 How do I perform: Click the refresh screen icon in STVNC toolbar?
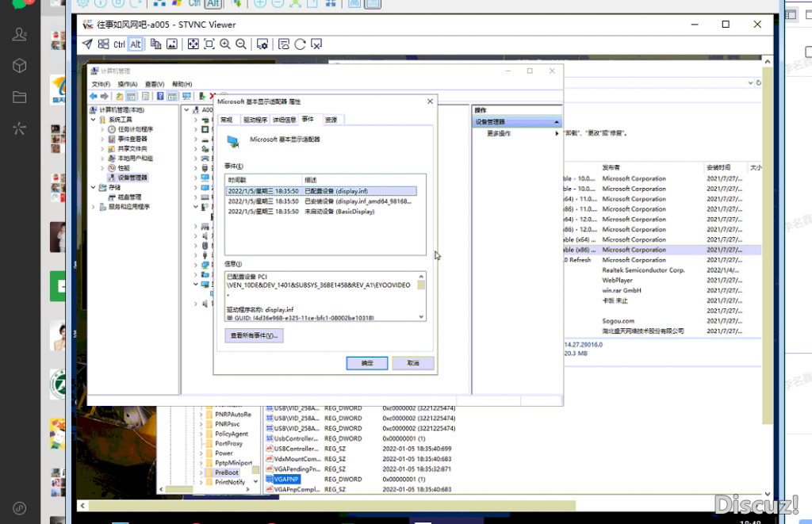point(300,44)
